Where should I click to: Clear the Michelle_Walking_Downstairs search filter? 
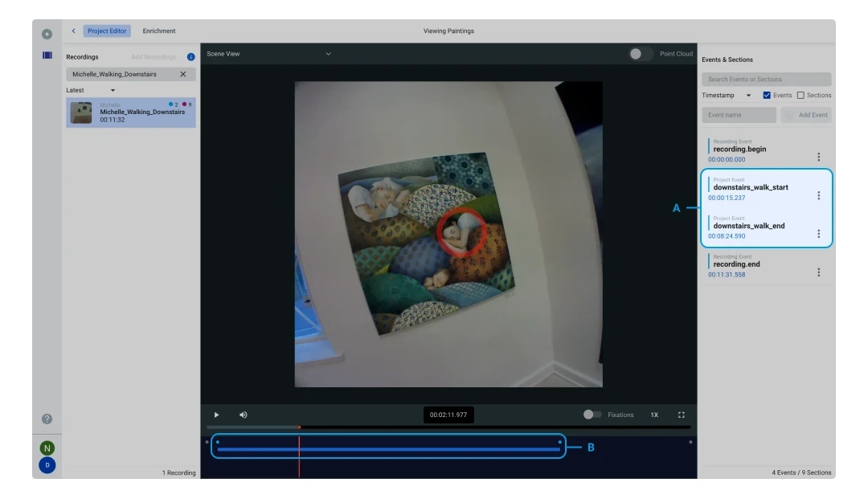(183, 74)
